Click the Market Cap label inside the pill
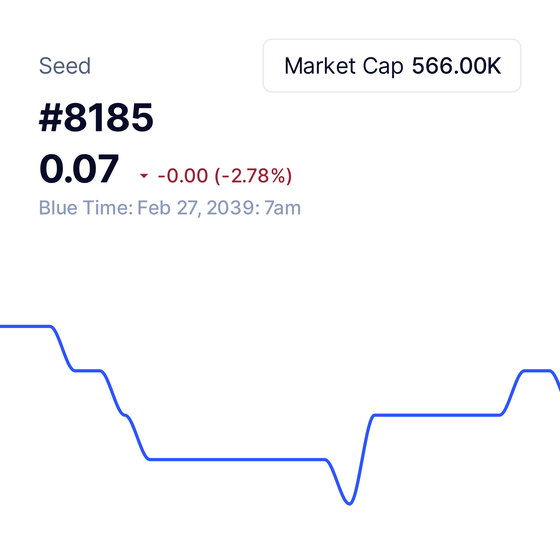This screenshot has width=560, height=560. click(x=344, y=66)
